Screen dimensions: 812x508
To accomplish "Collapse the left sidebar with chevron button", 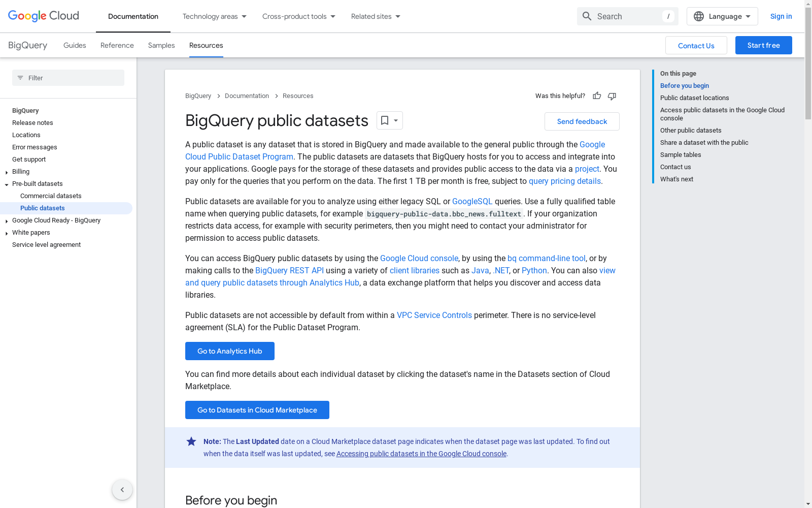I will coord(122,490).
